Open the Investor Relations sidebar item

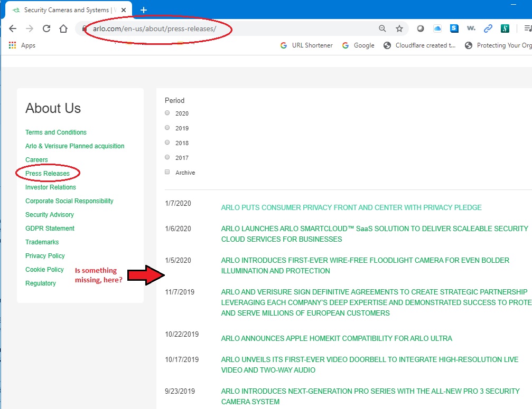(x=51, y=187)
